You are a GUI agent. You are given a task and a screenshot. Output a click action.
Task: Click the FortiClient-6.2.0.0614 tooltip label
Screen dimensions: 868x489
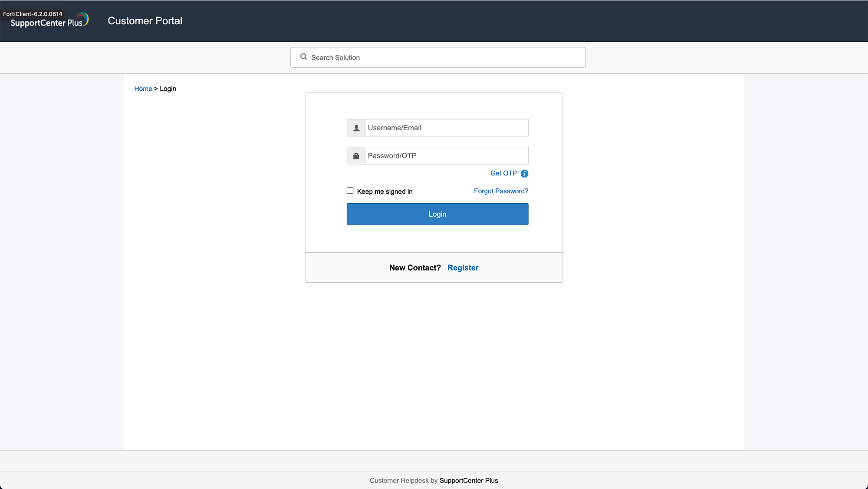pos(33,14)
